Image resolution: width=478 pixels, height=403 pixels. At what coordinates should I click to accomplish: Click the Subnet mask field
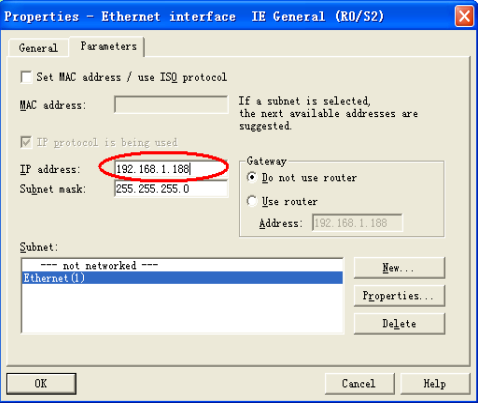point(171,189)
